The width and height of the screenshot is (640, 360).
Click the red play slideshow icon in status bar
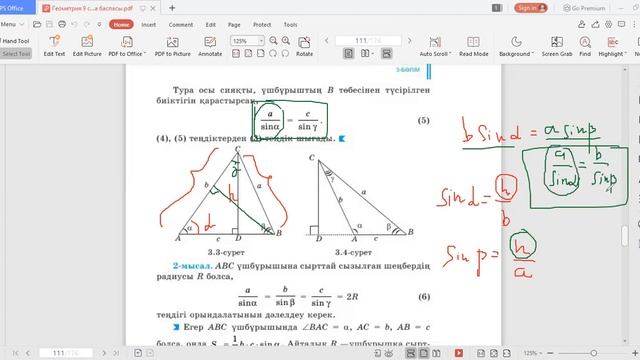point(459,353)
